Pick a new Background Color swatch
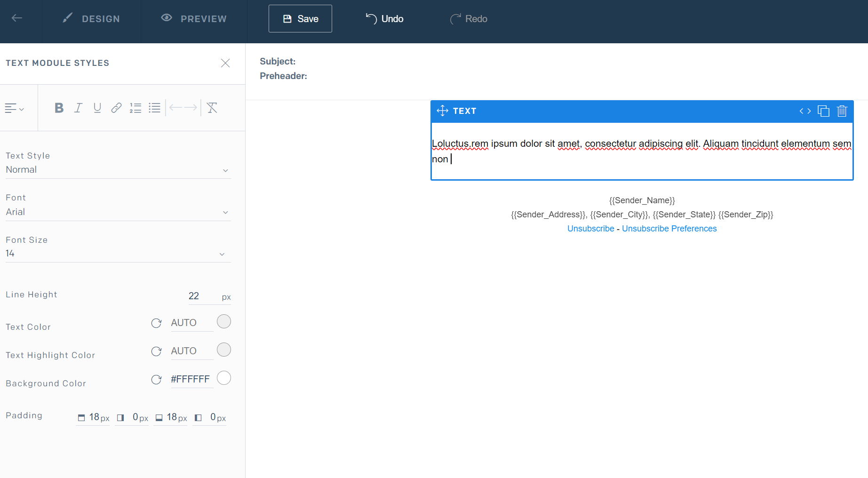868x478 pixels. 224,378
